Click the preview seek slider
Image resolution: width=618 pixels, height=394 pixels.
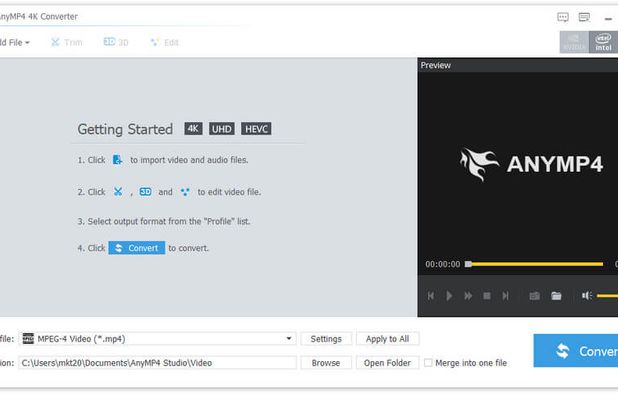click(534, 264)
